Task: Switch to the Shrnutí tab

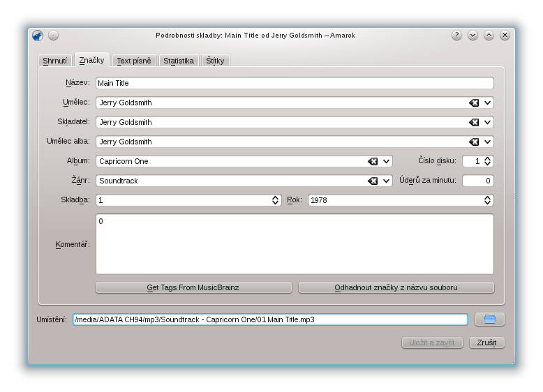Action: [x=54, y=61]
